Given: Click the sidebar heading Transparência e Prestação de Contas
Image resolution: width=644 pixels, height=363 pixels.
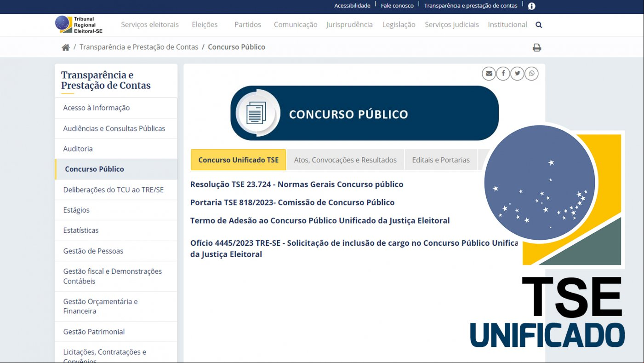Looking at the screenshot, I should pyautogui.click(x=106, y=80).
